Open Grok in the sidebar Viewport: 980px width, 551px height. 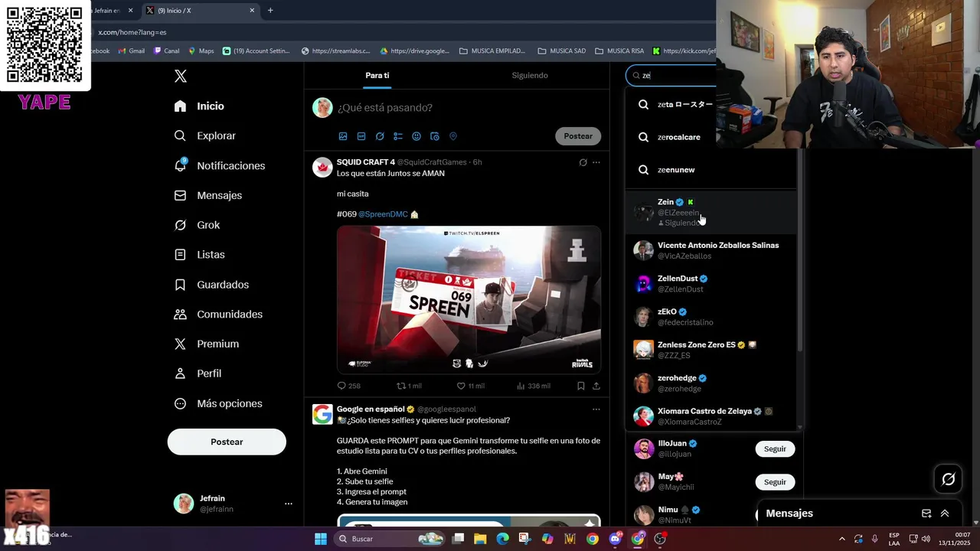[197, 225]
